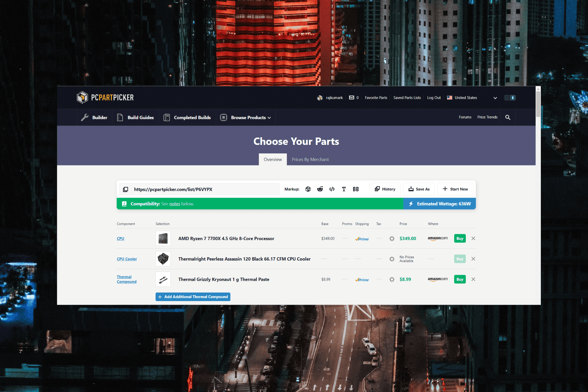Open the inbox envelope icon
Screen dimensions: 588x392
point(352,98)
